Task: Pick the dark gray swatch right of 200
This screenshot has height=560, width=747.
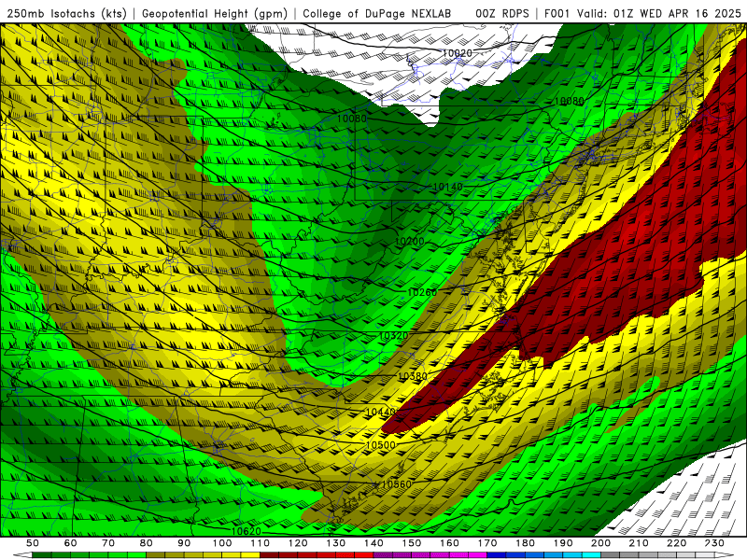Action: click(x=611, y=555)
